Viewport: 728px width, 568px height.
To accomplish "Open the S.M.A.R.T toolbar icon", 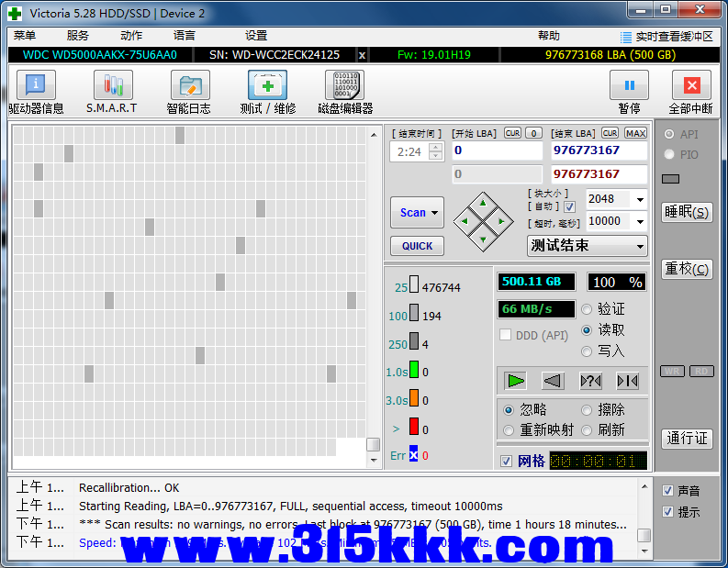I will [x=112, y=86].
